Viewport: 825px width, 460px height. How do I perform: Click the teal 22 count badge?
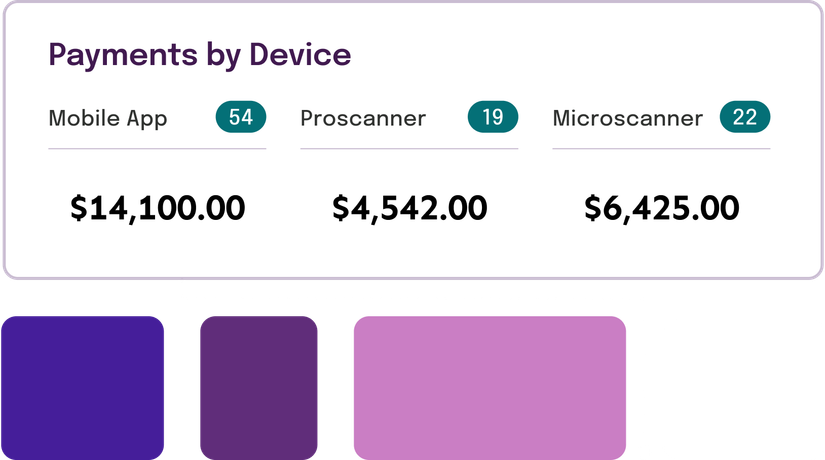[x=745, y=118]
